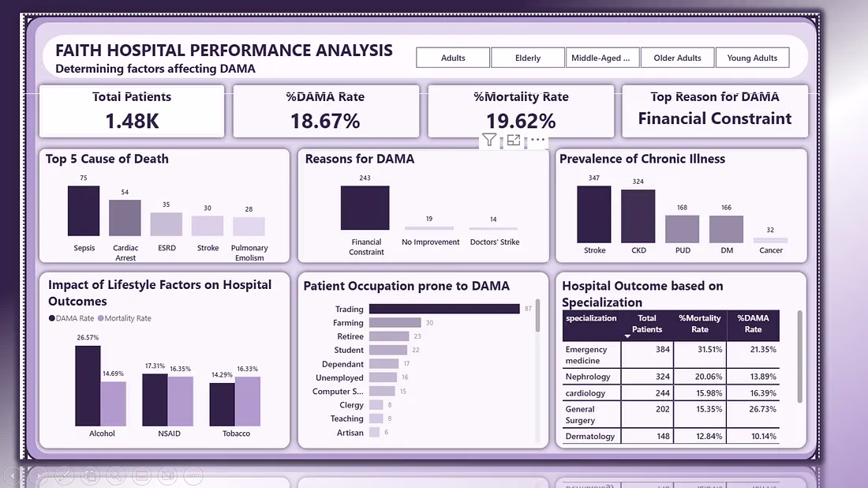Click the %Mortality Rate 19.62% card

521,111
